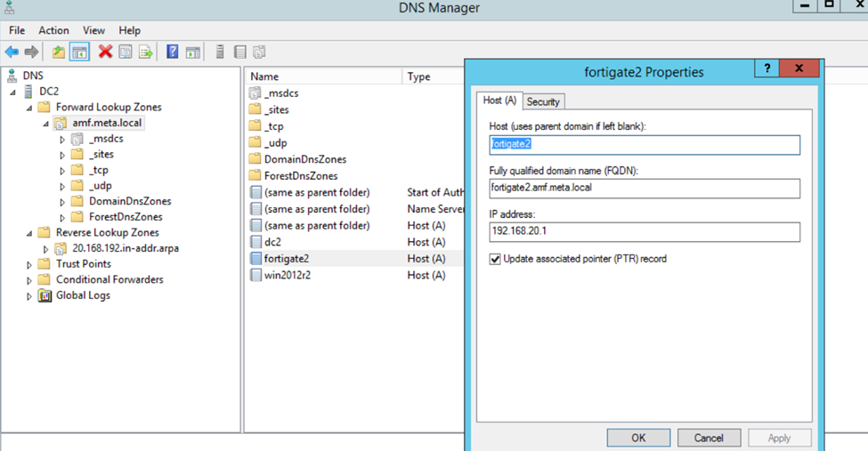The width and height of the screenshot is (868, 451).
Task: Open the Action menu
Action: click(53, 30)
